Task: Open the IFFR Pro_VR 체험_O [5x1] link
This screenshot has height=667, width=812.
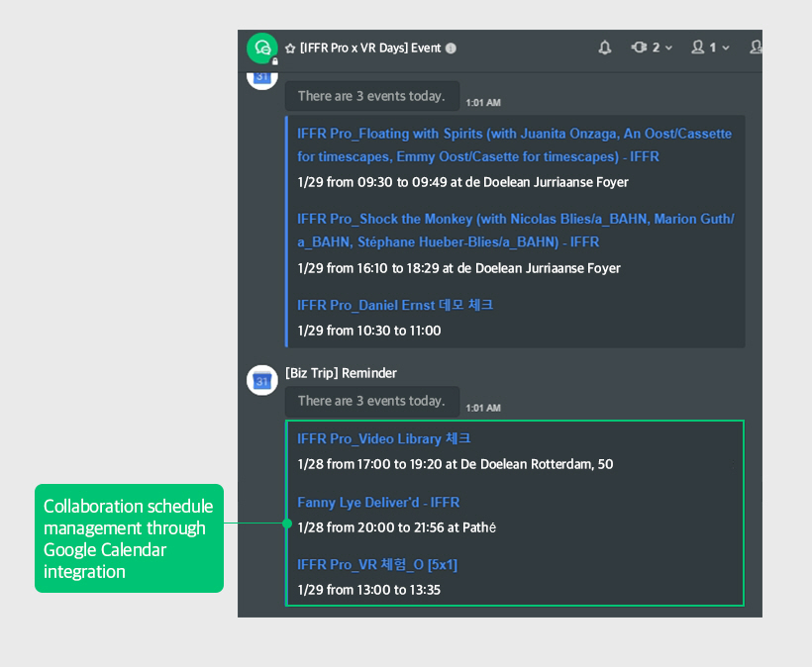Action: 377,564
